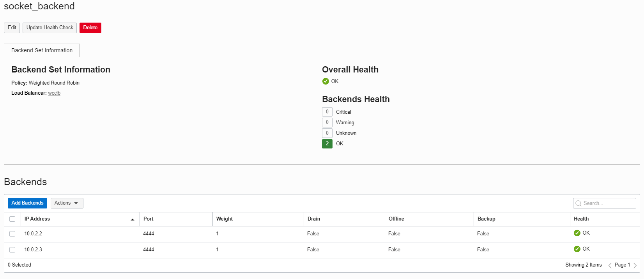Select the Backend Set Information tab
Viewport: 644px width, 279px height.
click(x=42, y=50)
